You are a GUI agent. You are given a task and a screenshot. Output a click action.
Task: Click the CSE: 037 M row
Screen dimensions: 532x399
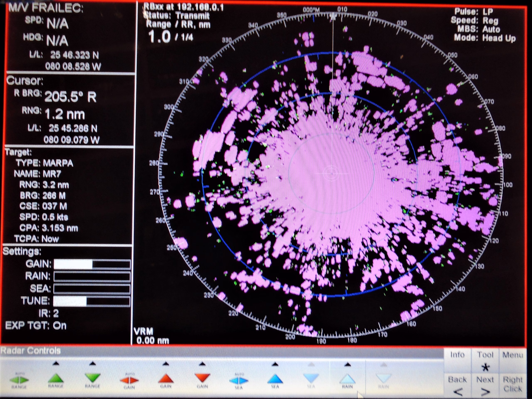pyautogui.click(x=43, y=206)
